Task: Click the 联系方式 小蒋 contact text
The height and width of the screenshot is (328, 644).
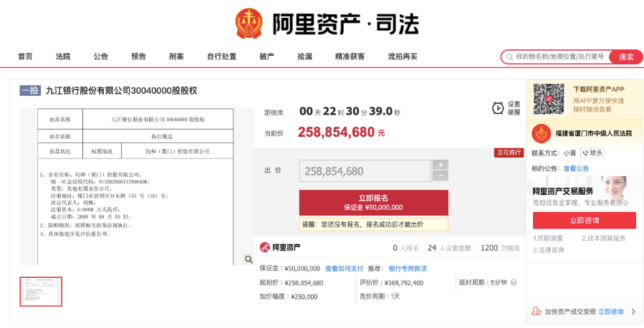Action: tap(554, 153)
